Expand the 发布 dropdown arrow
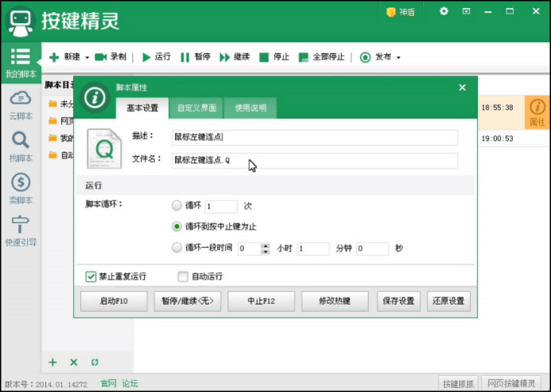Viewport: 551px width, 392px height. (x=398, y=58)
